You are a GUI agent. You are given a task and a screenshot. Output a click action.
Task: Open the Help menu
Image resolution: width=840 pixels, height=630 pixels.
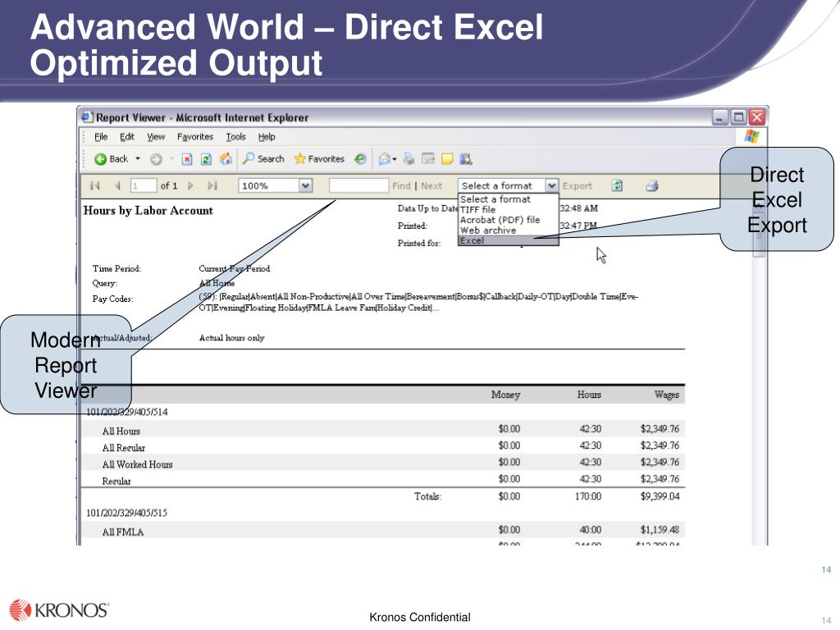click(x=267, y=137)
